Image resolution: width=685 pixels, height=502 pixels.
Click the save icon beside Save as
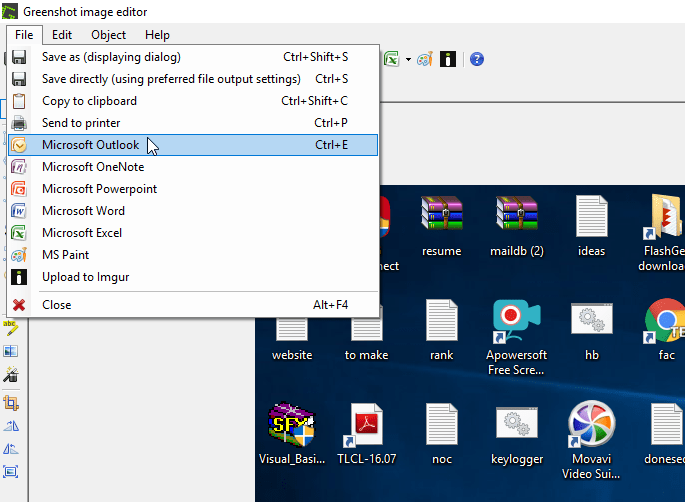19,57
